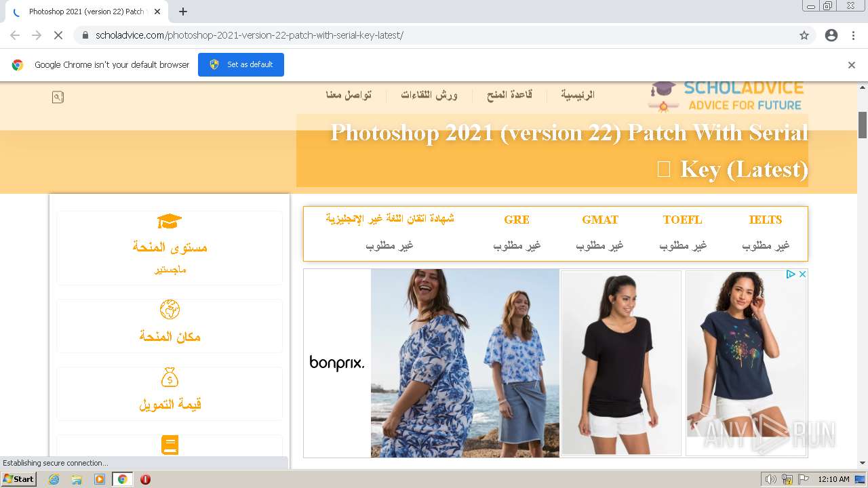The image size is (868, 488).
Task: Open the تواصل معنا menu item
Action: tap(349, 95)
